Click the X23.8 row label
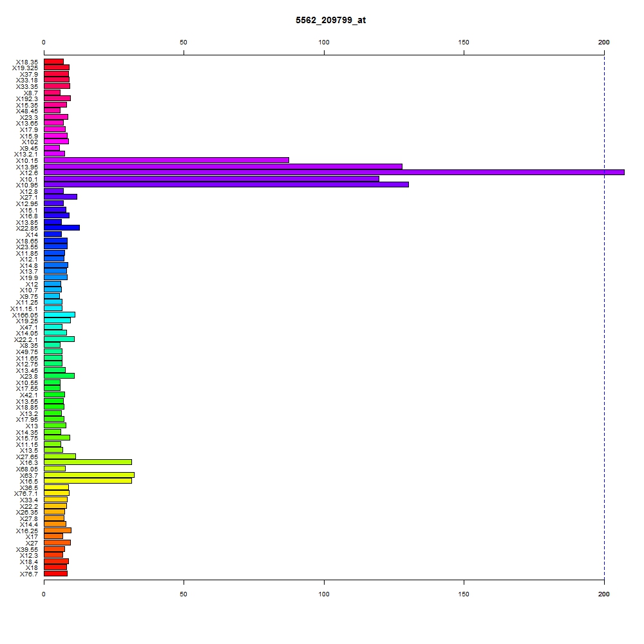This screenshot has height=644, width=644. pos(29,376)
